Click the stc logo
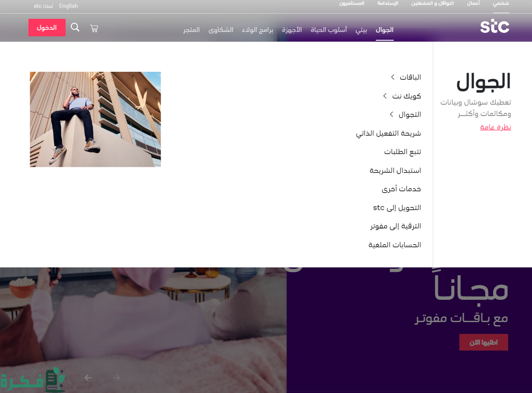Image resolution: width=532 pixels, height=393 pixels. click(x=494, y=27)
